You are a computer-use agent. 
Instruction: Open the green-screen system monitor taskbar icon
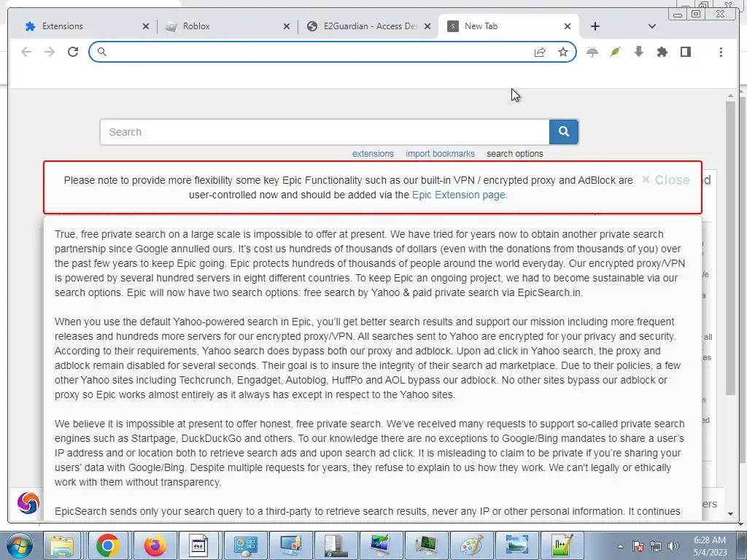(426, 545)
